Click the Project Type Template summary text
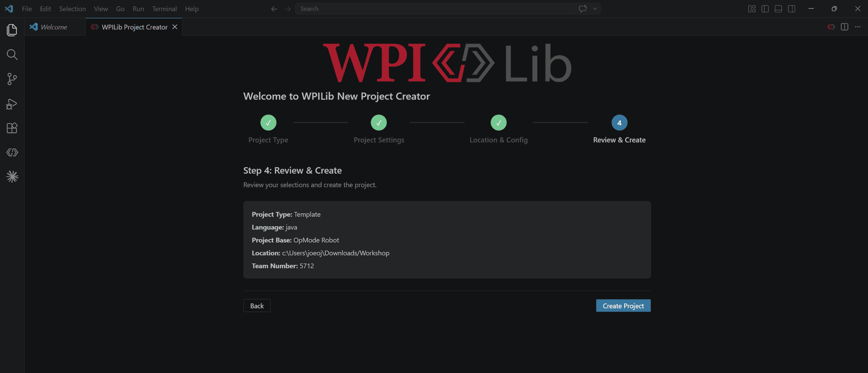This screenshot has height=373, width=868. 286,214
